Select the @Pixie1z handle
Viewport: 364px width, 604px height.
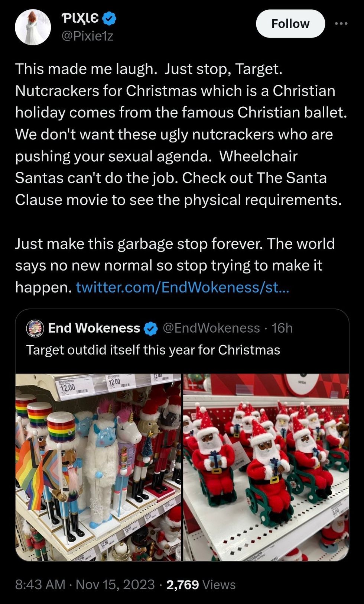87,36
